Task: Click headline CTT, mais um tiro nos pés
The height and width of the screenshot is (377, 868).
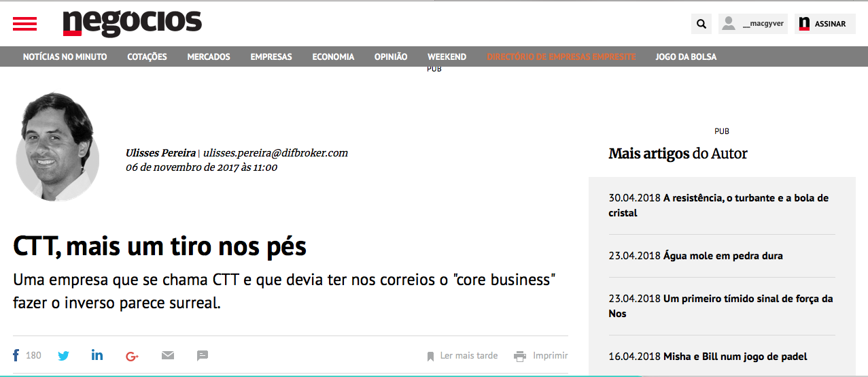Action: (160, 246)
